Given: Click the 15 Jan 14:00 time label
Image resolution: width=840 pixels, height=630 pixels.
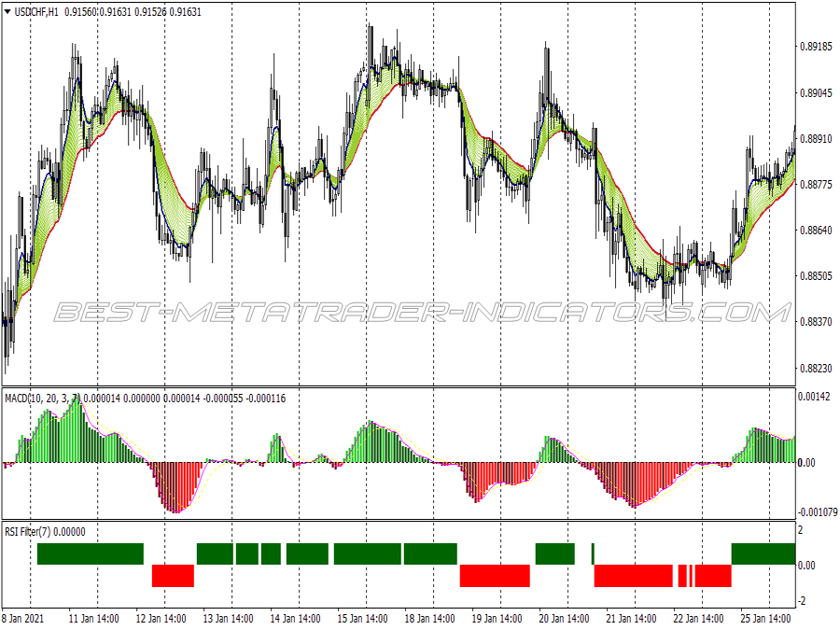Looking at the screenshot, I should [363, 619].
